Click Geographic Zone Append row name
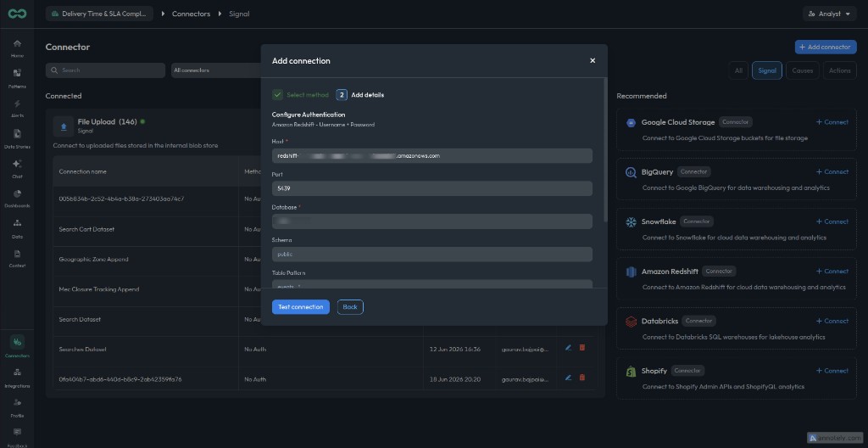868x448 pixels. (x=93, y=260)
